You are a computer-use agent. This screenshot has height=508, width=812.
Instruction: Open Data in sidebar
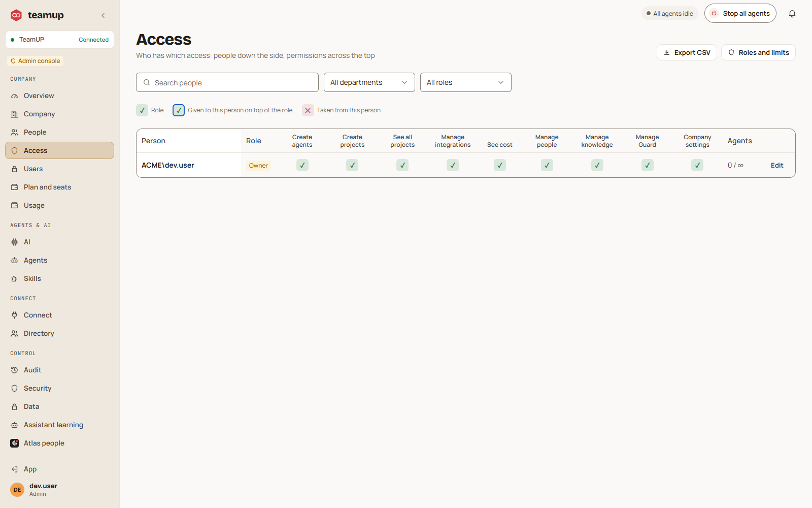pyautogui.click(x=59, y=406)
